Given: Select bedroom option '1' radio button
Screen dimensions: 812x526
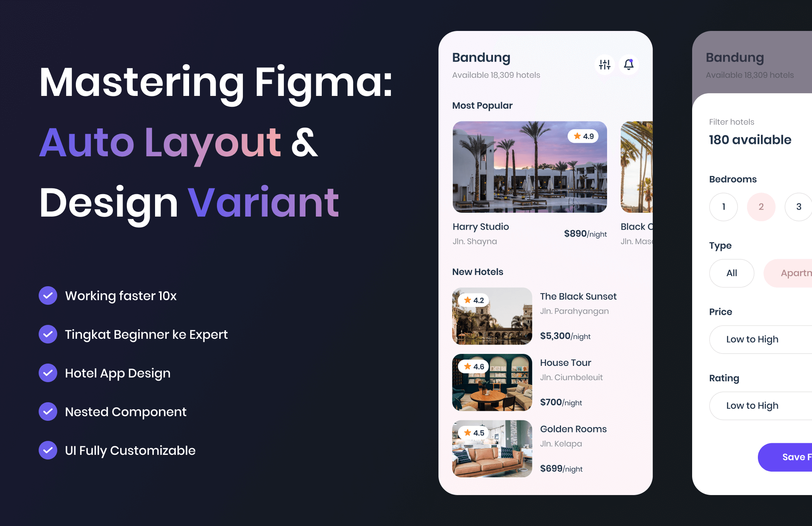Looking at the screenshot, I should [723, 206].
